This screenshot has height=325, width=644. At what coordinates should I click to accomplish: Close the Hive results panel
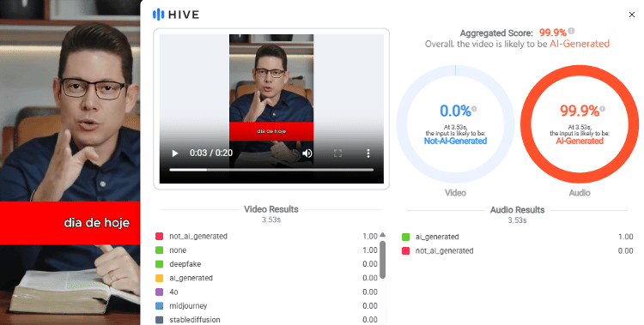click(x=632, y=15)
